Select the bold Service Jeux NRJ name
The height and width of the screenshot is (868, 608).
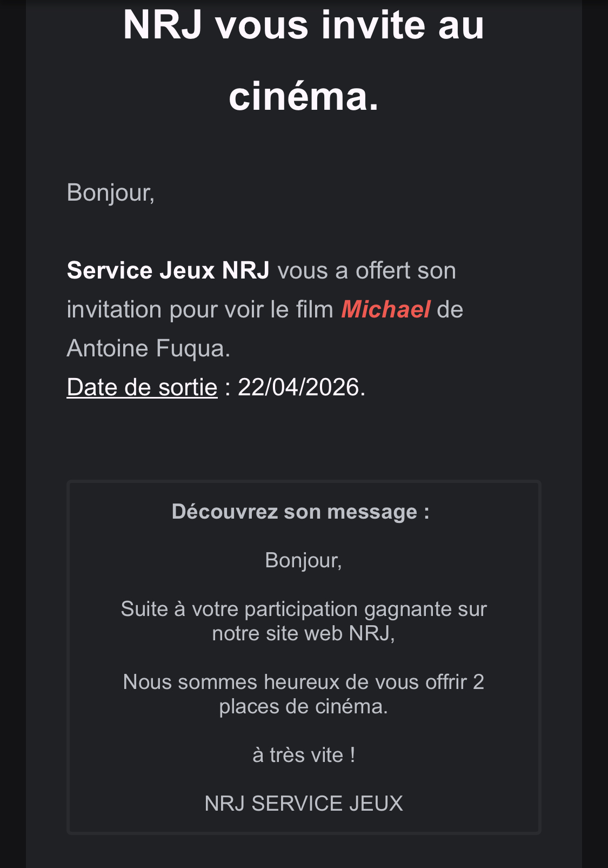tap(168, 270)
